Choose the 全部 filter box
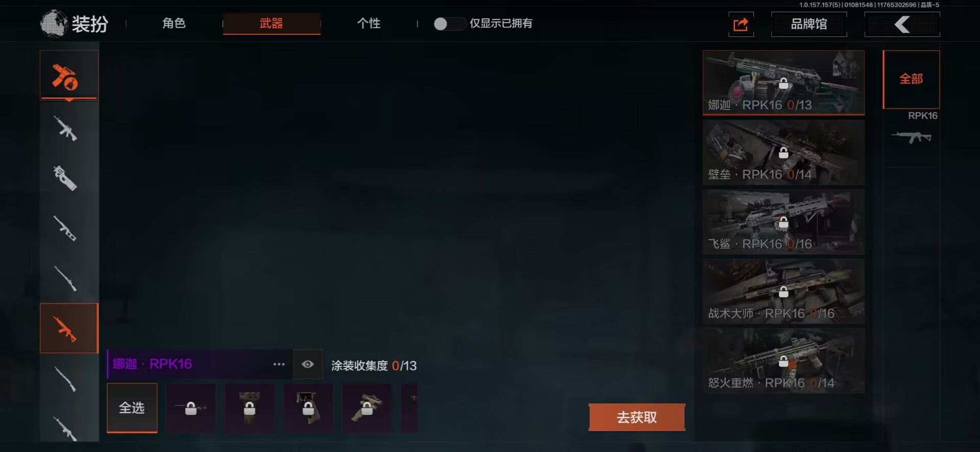 pos(911,79)
